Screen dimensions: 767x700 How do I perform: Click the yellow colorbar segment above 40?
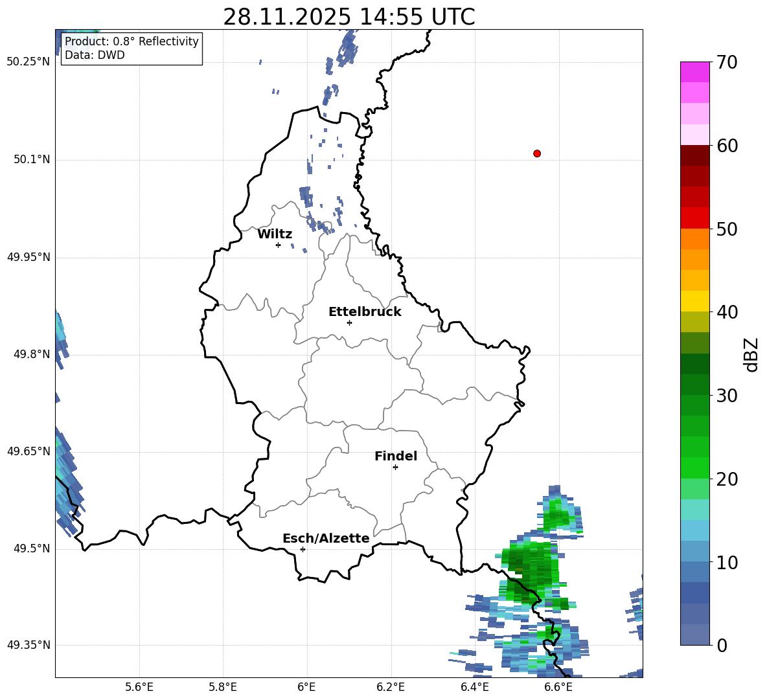tap(694, 302)
